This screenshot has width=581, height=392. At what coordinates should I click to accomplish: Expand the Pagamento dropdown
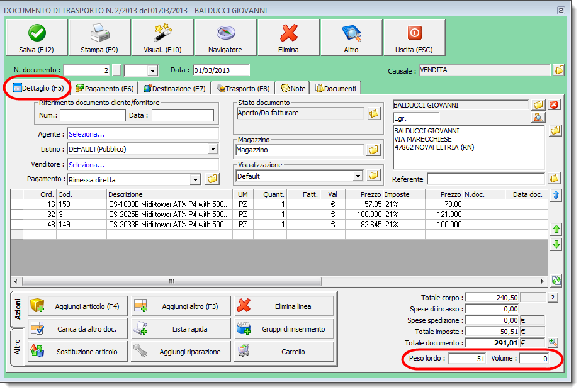[195, 180]
